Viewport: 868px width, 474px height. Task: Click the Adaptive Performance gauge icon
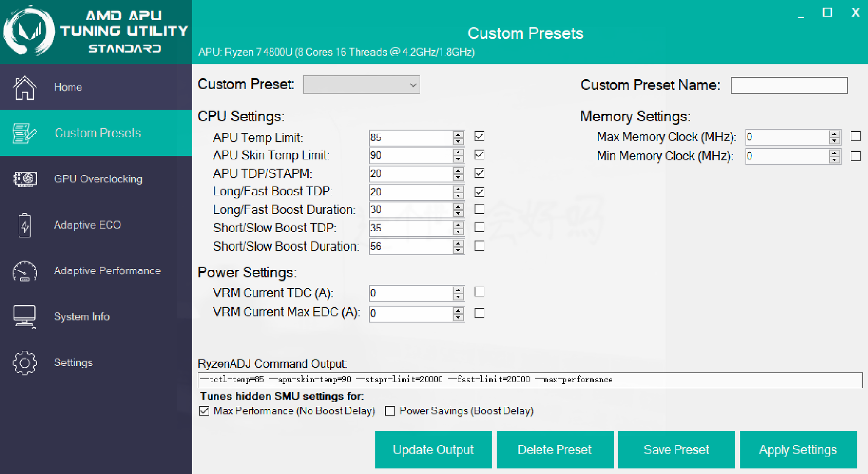click(25, 271)
